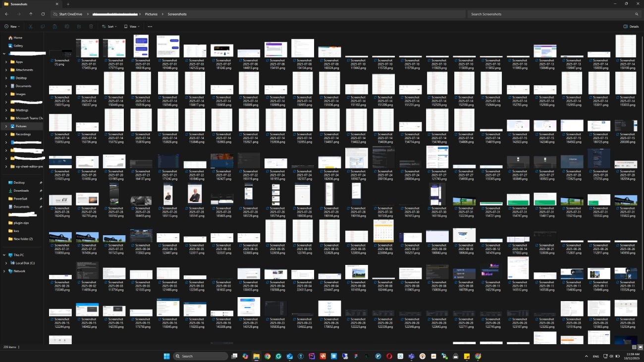Click the Home item in the navigation pane
Viewport: 644px width, 362px height.
16,37
